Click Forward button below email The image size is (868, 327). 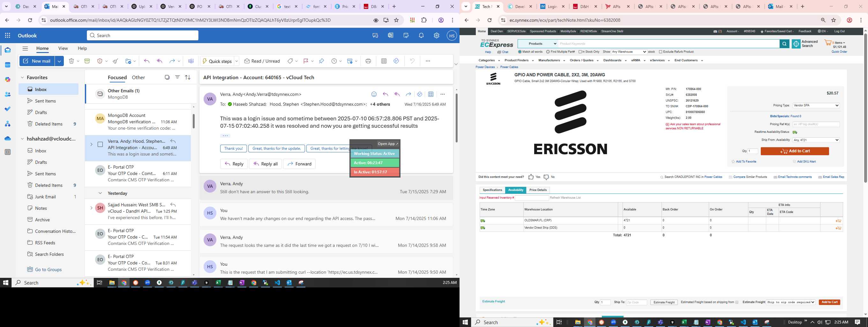click(x=299, y=164)
